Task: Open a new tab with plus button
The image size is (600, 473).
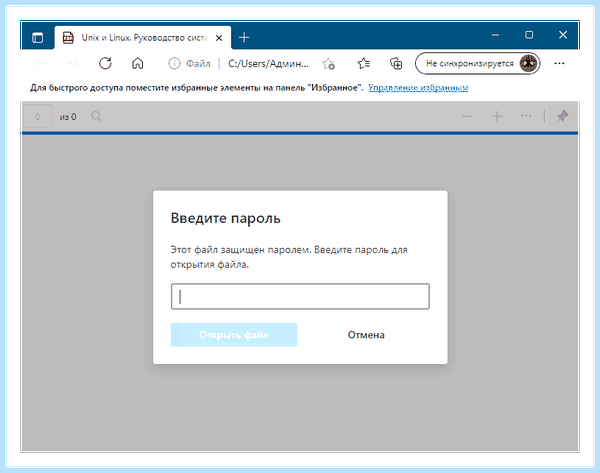Action: point(244,38)
